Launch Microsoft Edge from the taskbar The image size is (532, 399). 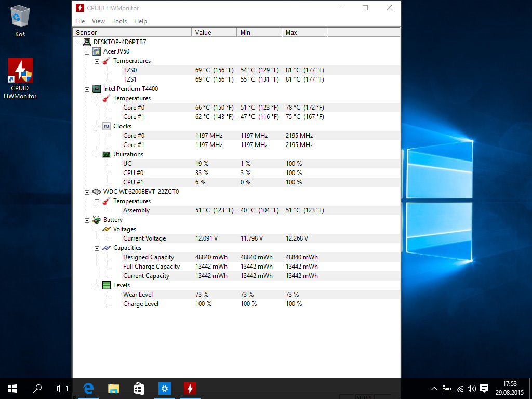click(88, 389)
